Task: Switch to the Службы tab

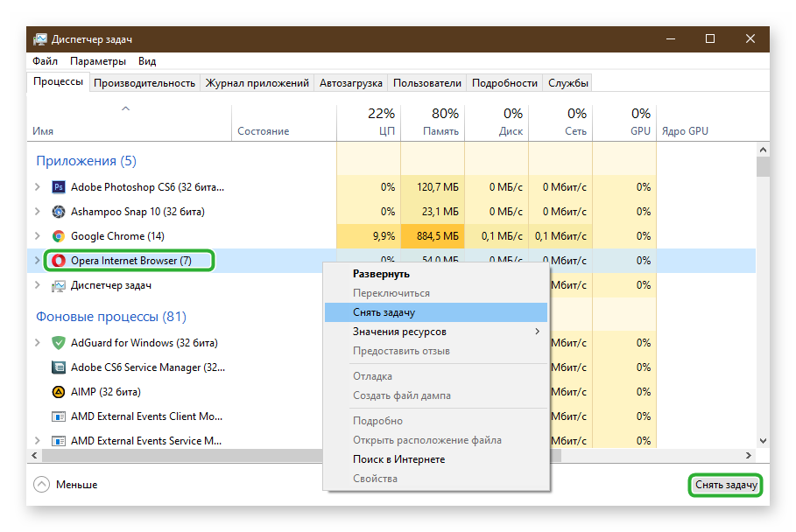Action: 568,83
